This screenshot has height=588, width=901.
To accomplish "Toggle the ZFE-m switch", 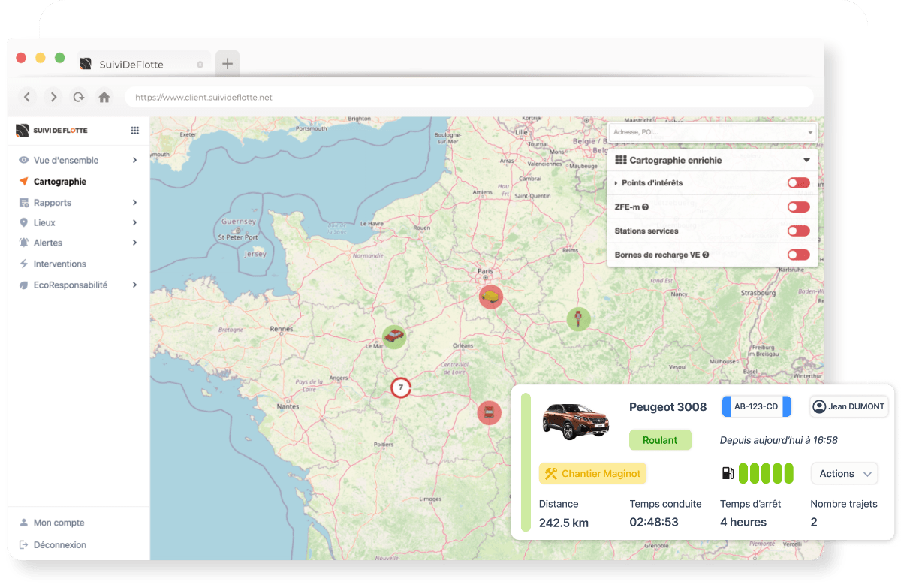I will pyautogui.click(x=798, y=207).
